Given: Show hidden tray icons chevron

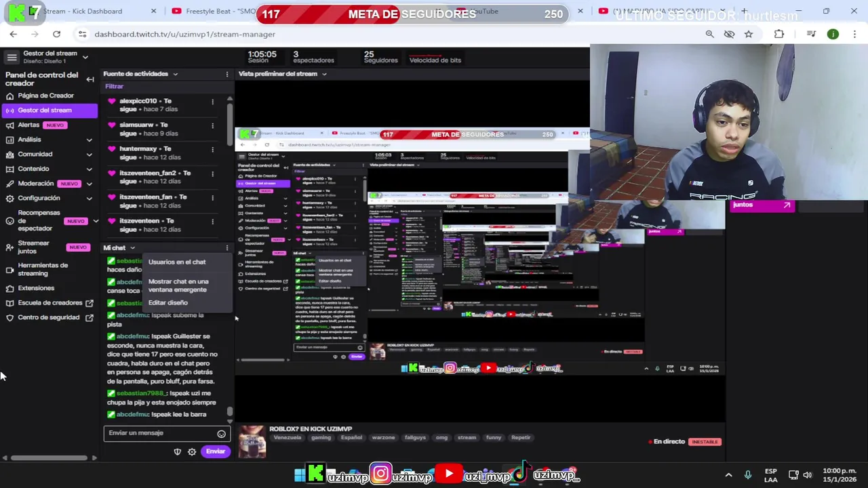Looking at the screenshot, I should [728, 475].
